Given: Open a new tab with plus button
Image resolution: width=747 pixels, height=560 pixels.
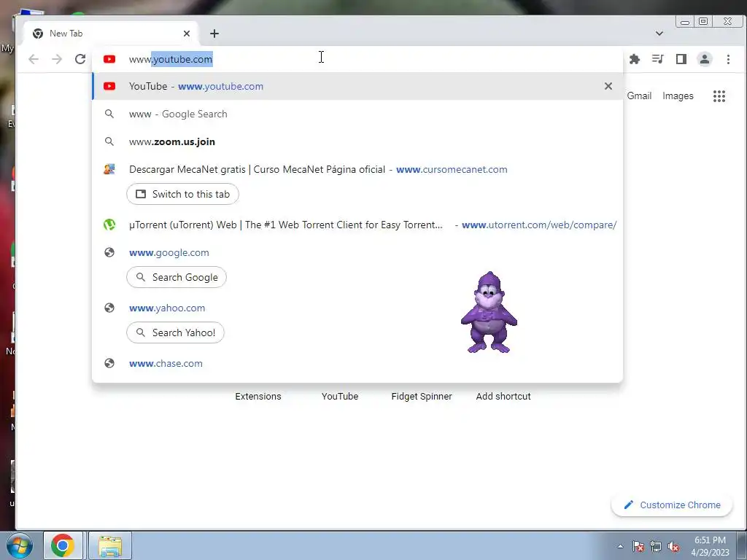Looking at the screenshot, I should [214, 34].
